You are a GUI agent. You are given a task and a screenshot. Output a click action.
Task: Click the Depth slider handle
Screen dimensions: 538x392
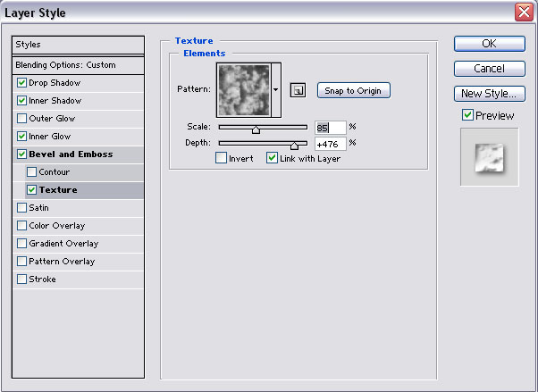(294, 146)
